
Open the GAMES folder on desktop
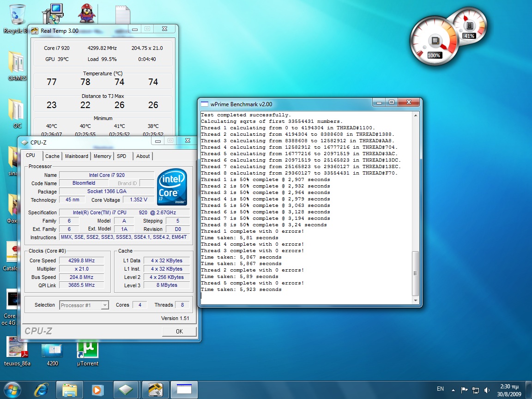coord(17,66)
